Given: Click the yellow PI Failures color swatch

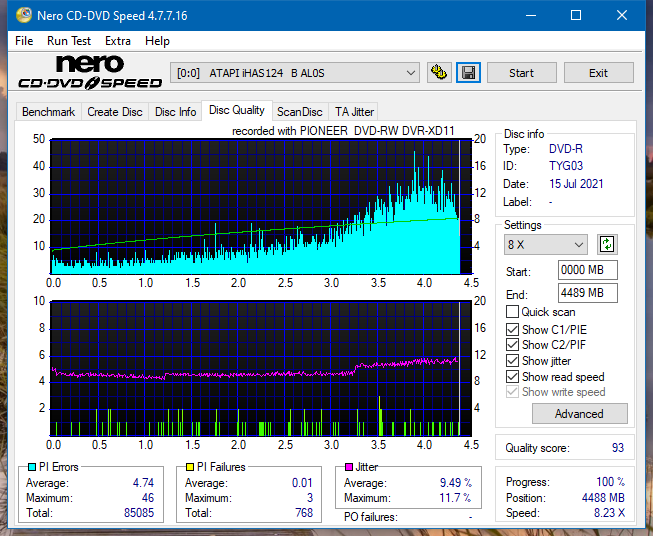Looking at the screenshot, I should coord(190,467).
